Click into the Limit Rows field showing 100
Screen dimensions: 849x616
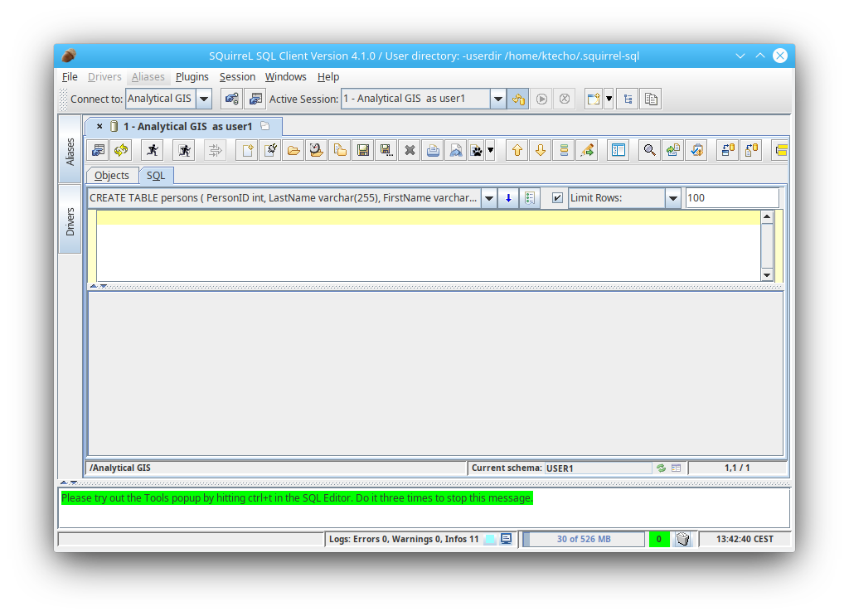(x=732, y=198)
